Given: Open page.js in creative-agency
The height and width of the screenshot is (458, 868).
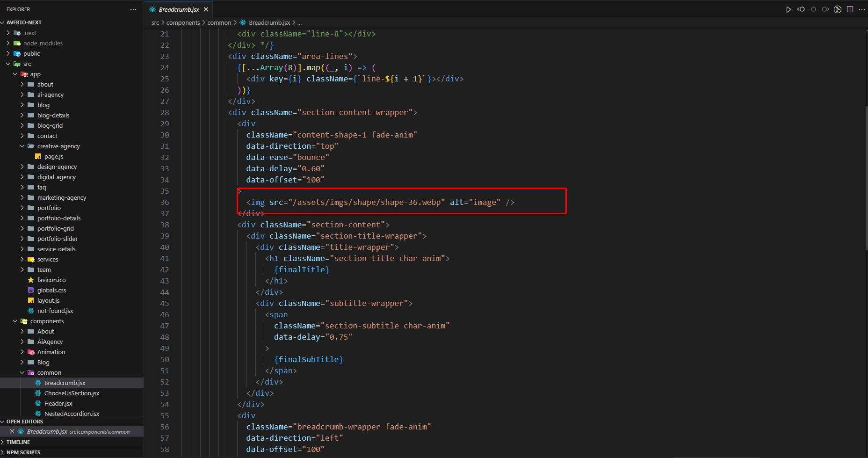Looking at the screenshot, I should tap(54, 156).
